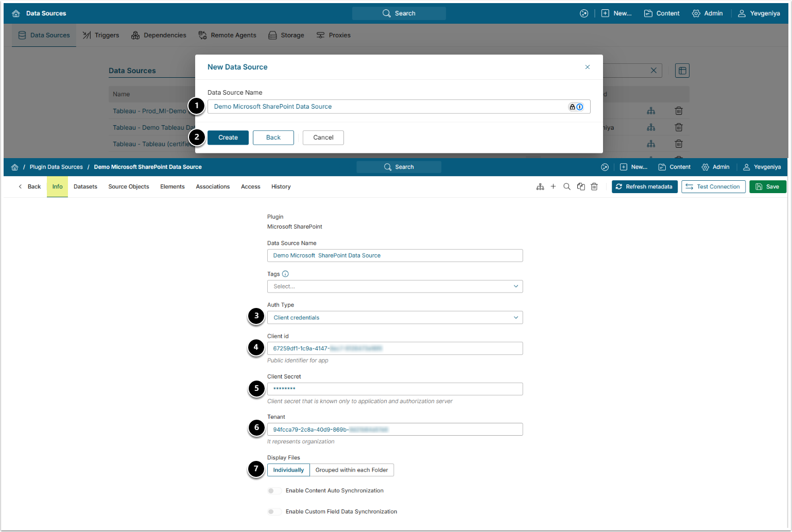This screenshot has width=792, height=532.
Task: Select Individually for Display Files
Action: (x=288, y=470)
